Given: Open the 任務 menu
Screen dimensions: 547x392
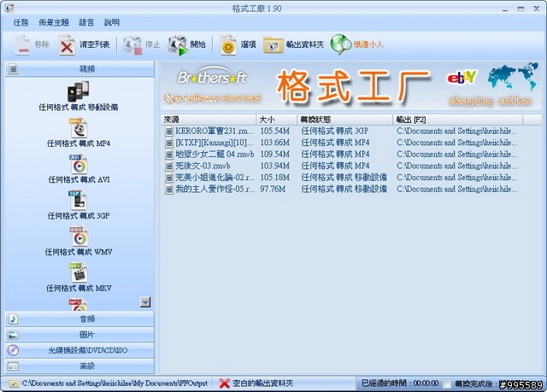Looking at the screenshot, I should click(21, 23).
